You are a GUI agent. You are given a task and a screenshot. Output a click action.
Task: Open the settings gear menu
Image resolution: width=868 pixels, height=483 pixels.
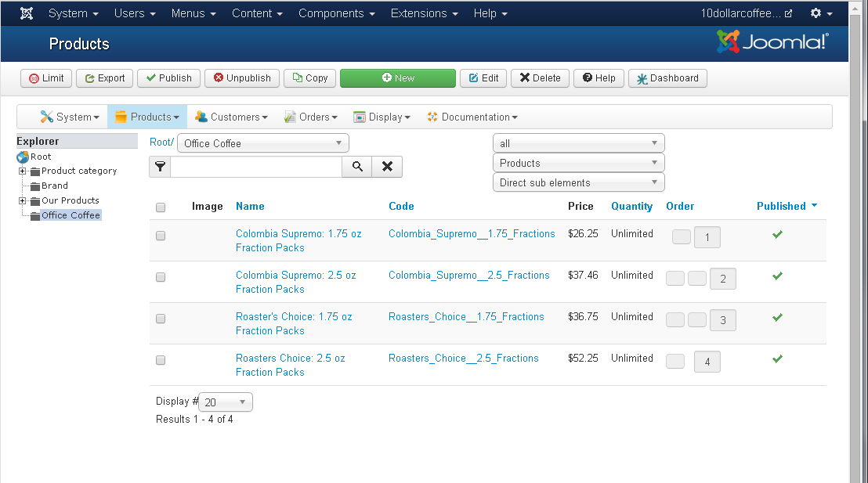(822, 13)
